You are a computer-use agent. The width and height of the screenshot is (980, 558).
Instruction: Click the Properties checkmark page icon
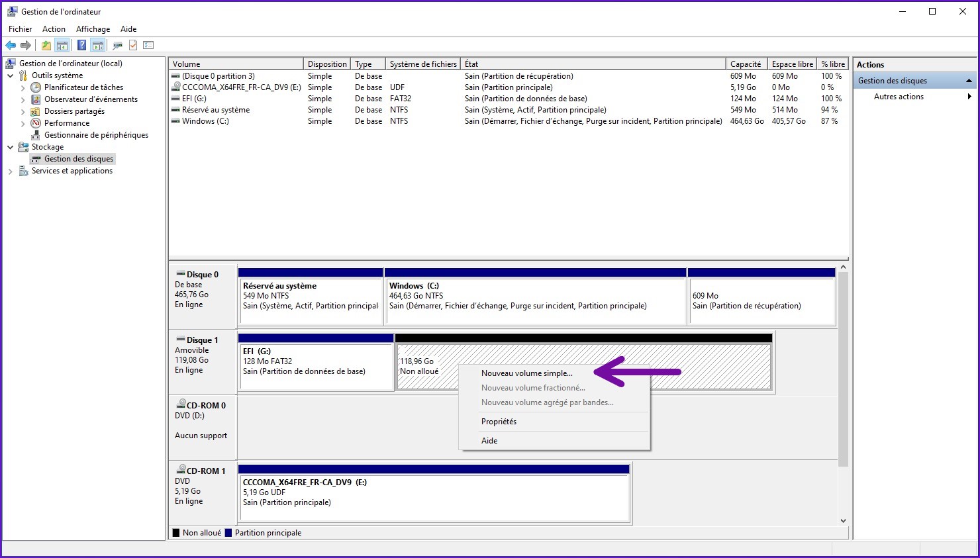133,46
